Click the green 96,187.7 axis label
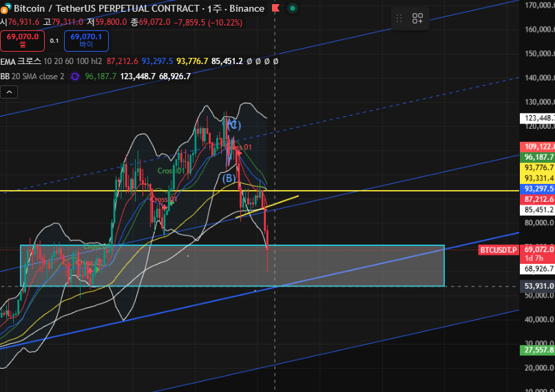 [x=537, y=157]
